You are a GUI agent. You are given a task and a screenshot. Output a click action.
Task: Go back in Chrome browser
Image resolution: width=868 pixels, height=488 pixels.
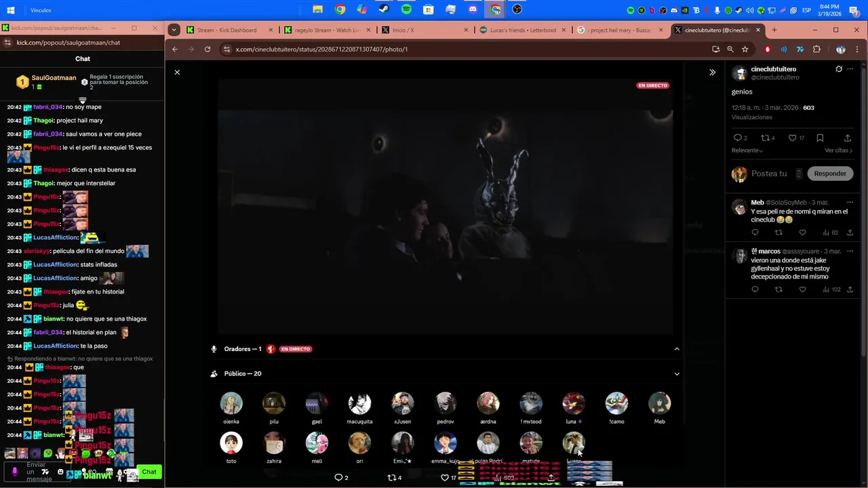pos(174,49)
